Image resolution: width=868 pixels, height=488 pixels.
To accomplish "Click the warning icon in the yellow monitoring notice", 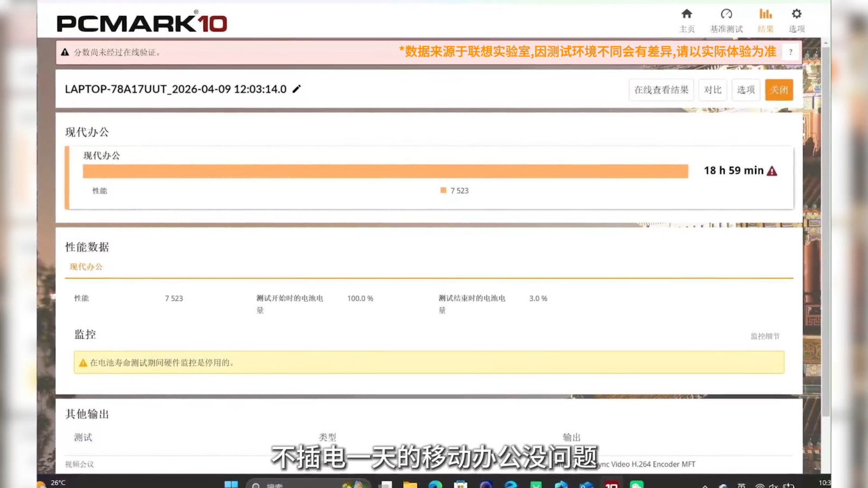I will tap(83, 363).
